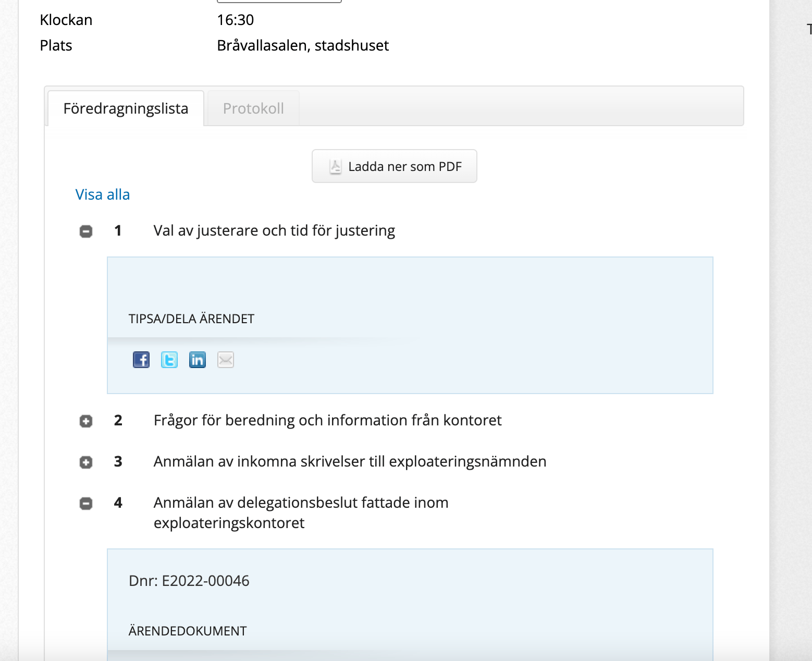Open 'Frågor för beredning och information från kontoret'
Viewport: 812px width, 661px height.
click(327, 420)
